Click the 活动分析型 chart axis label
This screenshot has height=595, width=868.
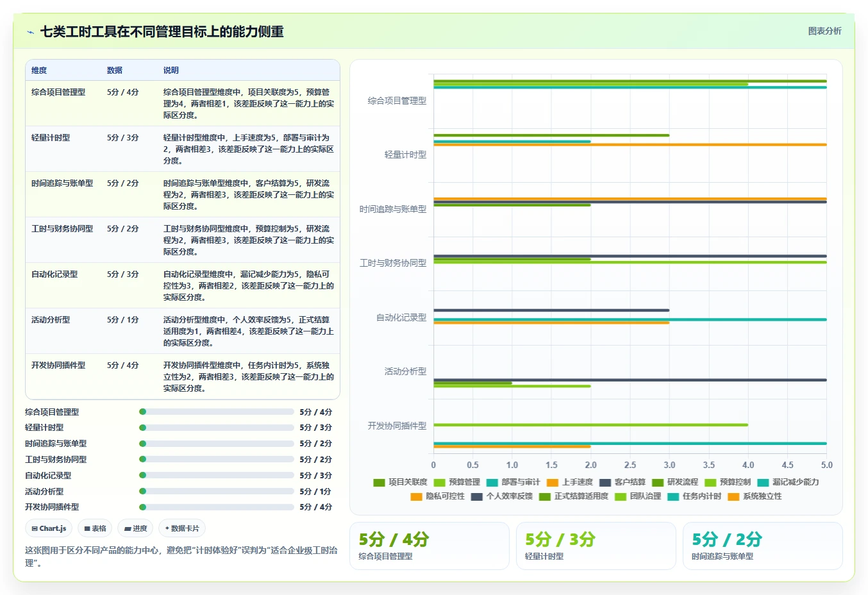click(405, 371)
